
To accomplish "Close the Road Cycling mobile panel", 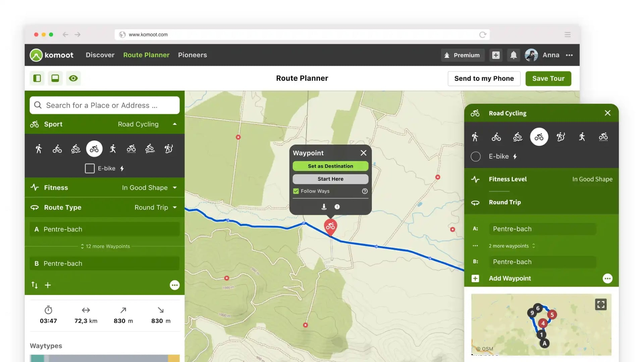I will [x=607, y=113].
